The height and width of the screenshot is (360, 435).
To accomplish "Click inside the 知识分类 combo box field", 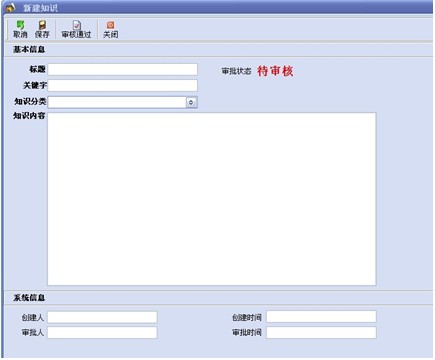I will coord(117,102).
